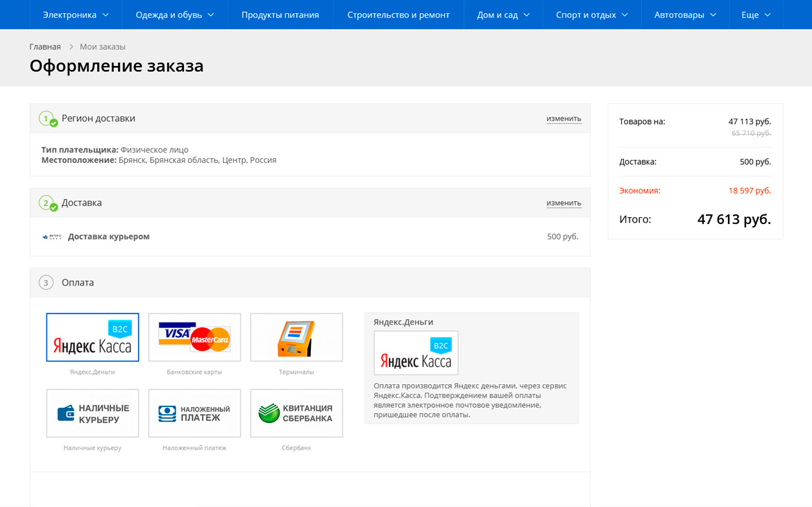The height and width of the screenshot is (507, 812).
Task: Open the Еще more categories dropdown
Action: pos(756,15)
